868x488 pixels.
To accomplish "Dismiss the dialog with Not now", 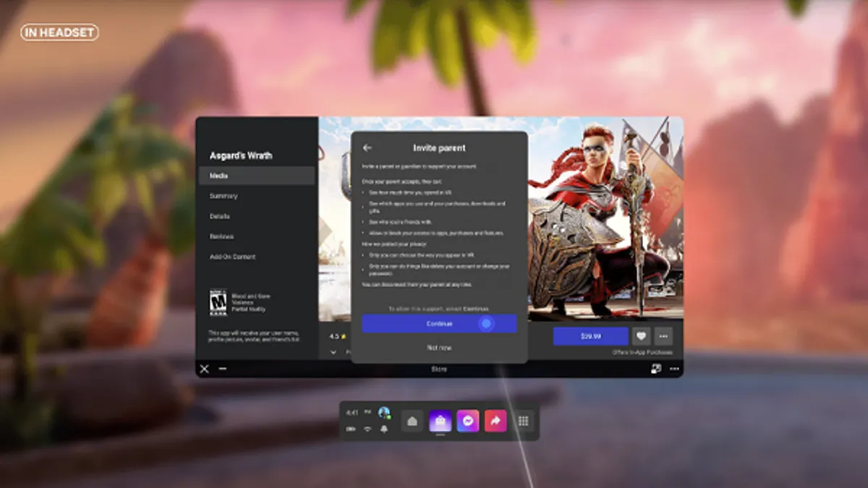I will [439, 348].
